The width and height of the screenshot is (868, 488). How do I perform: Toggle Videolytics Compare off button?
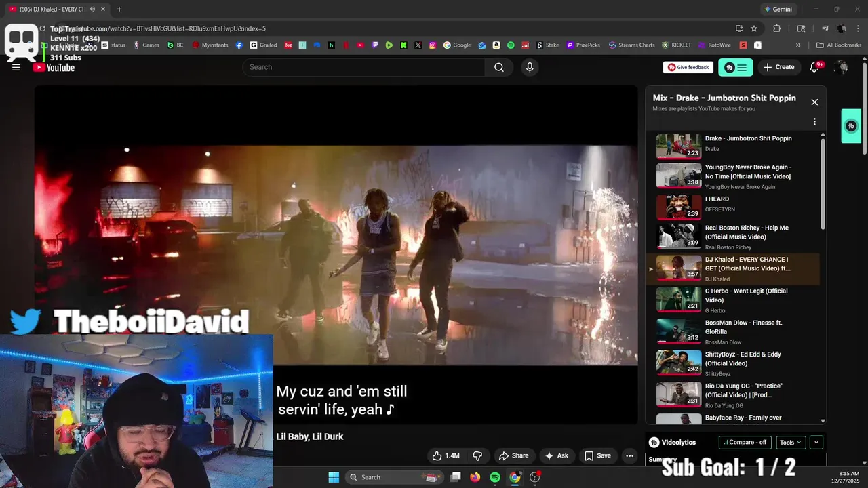(x=745, y=442)
